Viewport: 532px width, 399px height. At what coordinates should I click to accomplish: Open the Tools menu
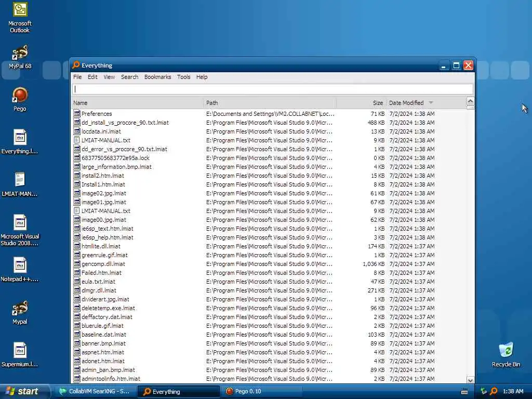tap(183, 77)
